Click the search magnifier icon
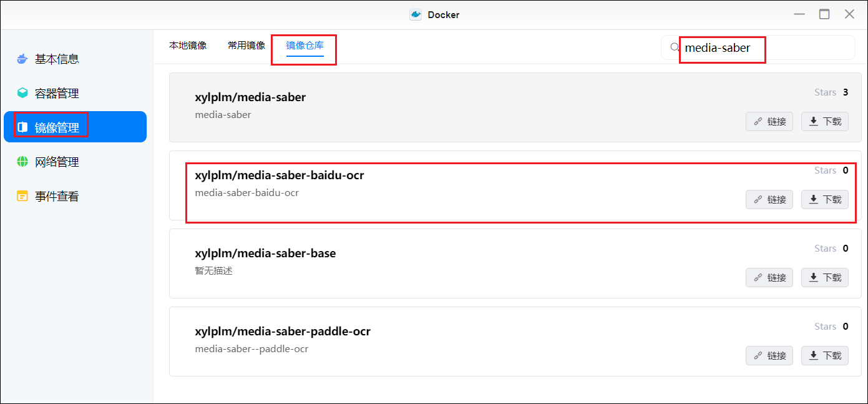The image size is (868, 404). point(675,47)
